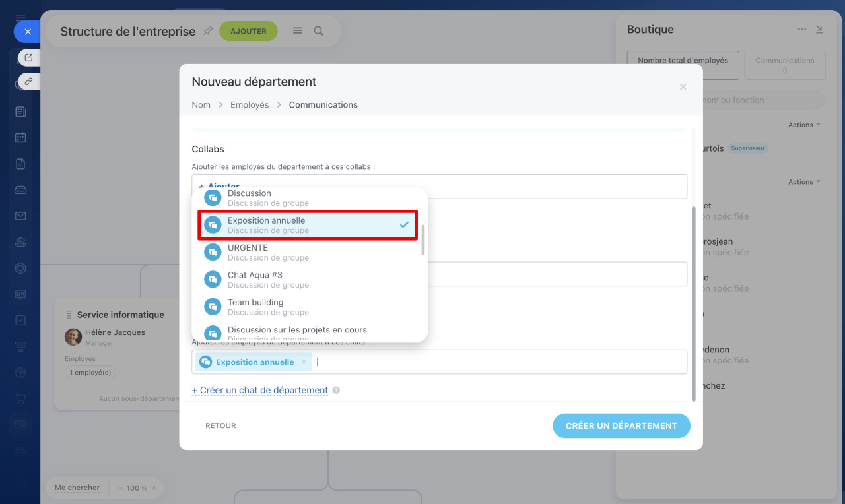
Task: Click the open-in-new-window icon on left edge
Action: click(x=28, y=58)
